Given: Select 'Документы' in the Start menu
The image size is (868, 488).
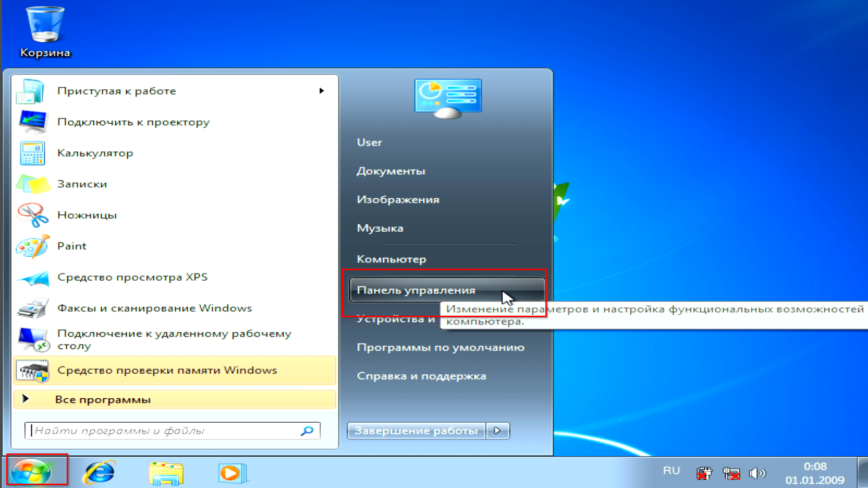Looking at the screenshot, I should pyautogui.click(x=391, y=171).
